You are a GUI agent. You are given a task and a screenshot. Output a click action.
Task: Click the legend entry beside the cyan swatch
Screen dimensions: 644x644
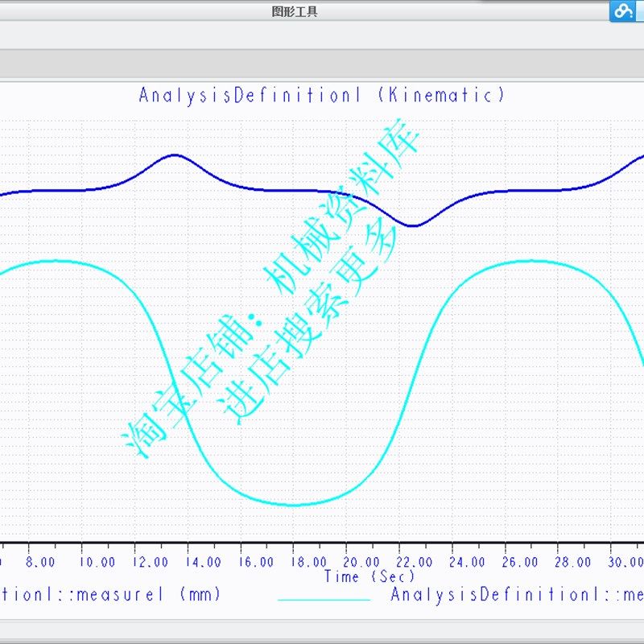(x=517, y=595)
